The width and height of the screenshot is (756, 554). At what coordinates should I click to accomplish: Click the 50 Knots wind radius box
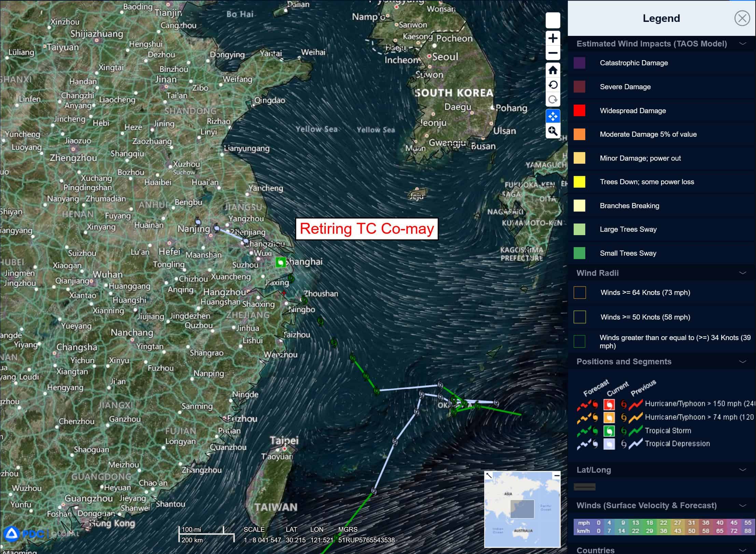(x=580, y=317)
